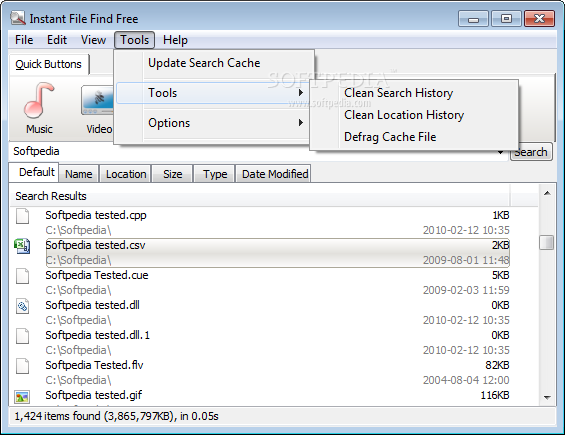This screenshot has width=565, height=435.
Task: Click the Search Results column header
Action: pos(259,196)
